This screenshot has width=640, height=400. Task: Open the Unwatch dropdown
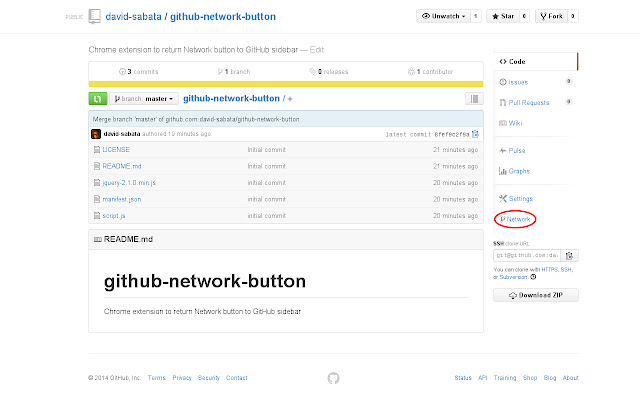coord(443,16)
